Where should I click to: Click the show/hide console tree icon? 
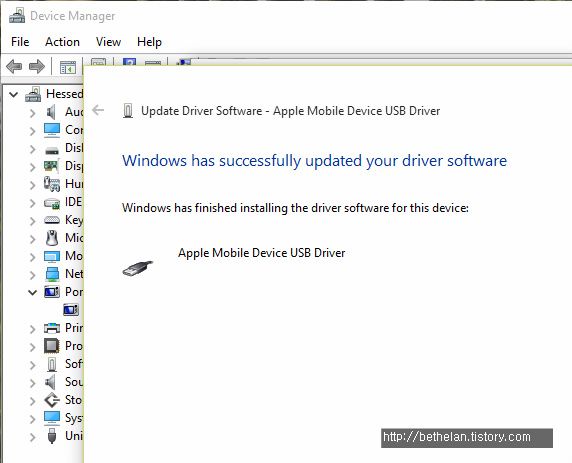click(68, 67)
